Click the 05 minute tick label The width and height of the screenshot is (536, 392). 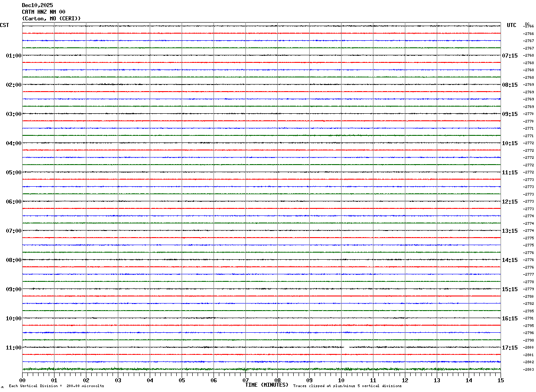182,380
